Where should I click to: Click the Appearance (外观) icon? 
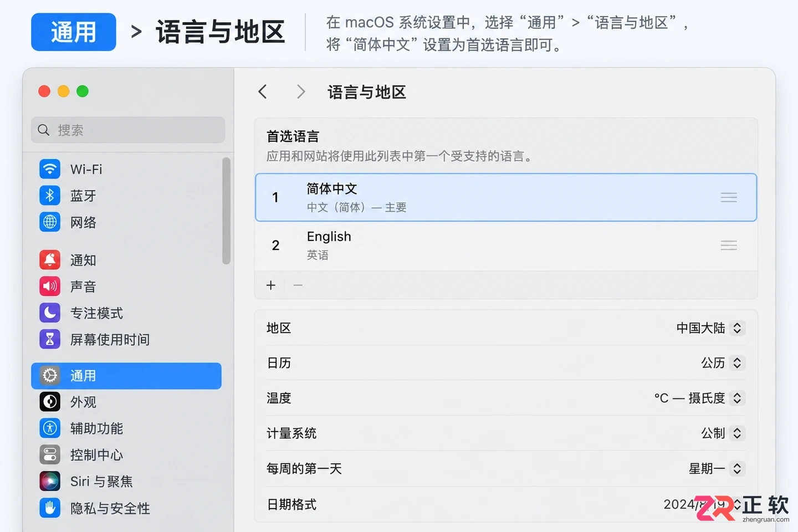tap(50, 402)
